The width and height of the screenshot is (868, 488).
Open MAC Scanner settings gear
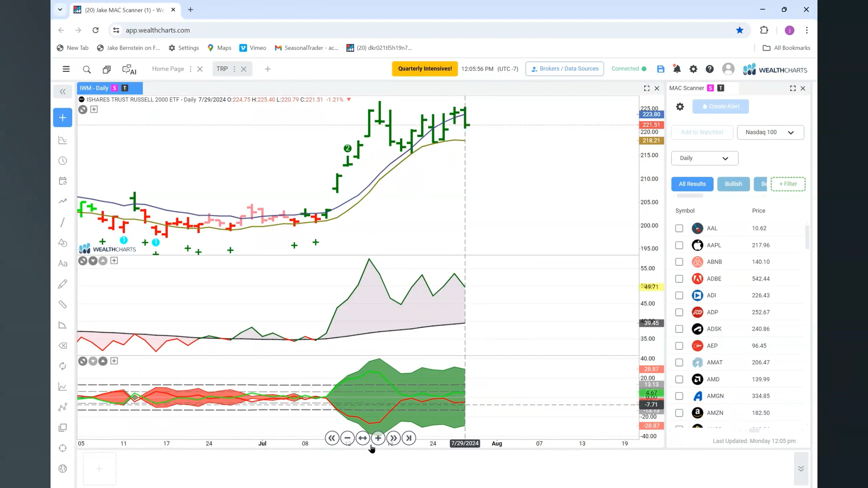[x=680, y=107]
